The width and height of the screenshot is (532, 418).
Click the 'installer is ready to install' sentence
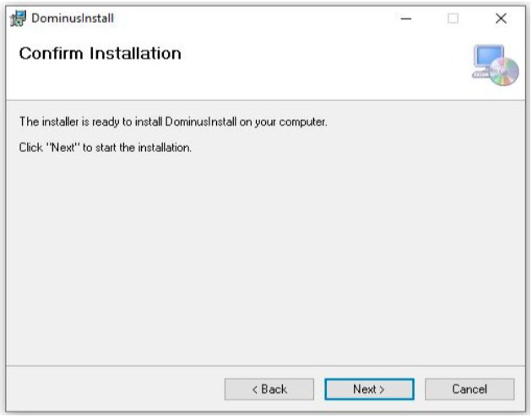point(173,122)
